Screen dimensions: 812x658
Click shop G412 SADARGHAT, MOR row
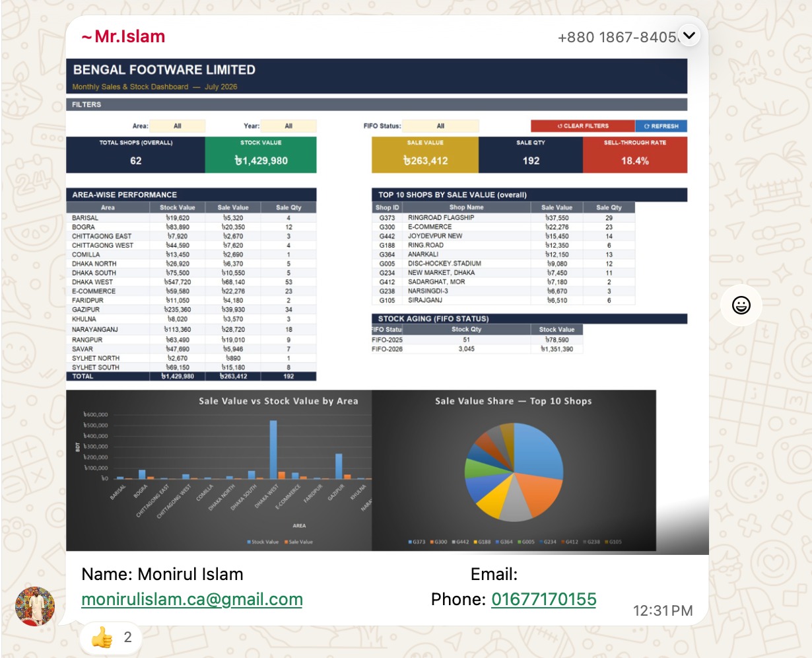pos(503,282)
